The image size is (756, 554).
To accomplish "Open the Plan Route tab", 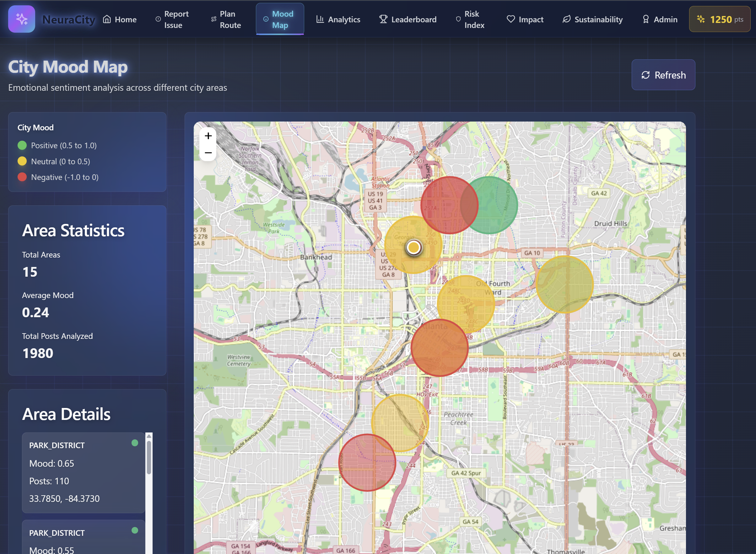I will (226, 19).
